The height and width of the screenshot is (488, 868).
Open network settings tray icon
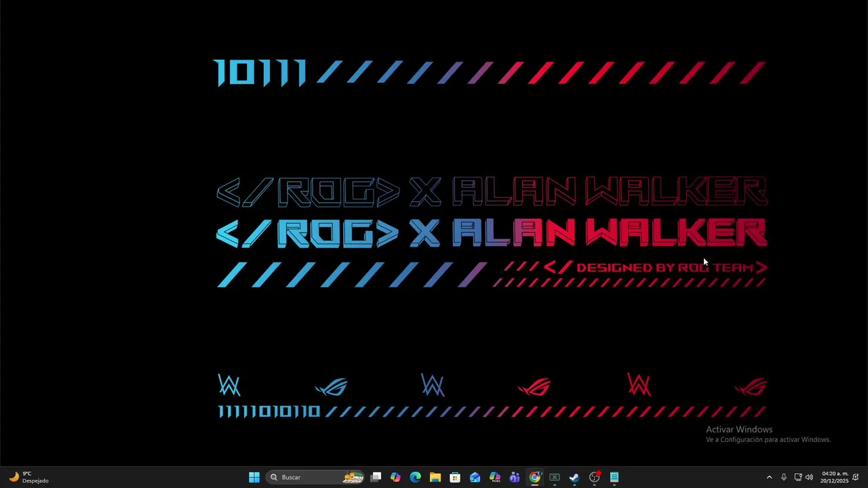point(798,477)
